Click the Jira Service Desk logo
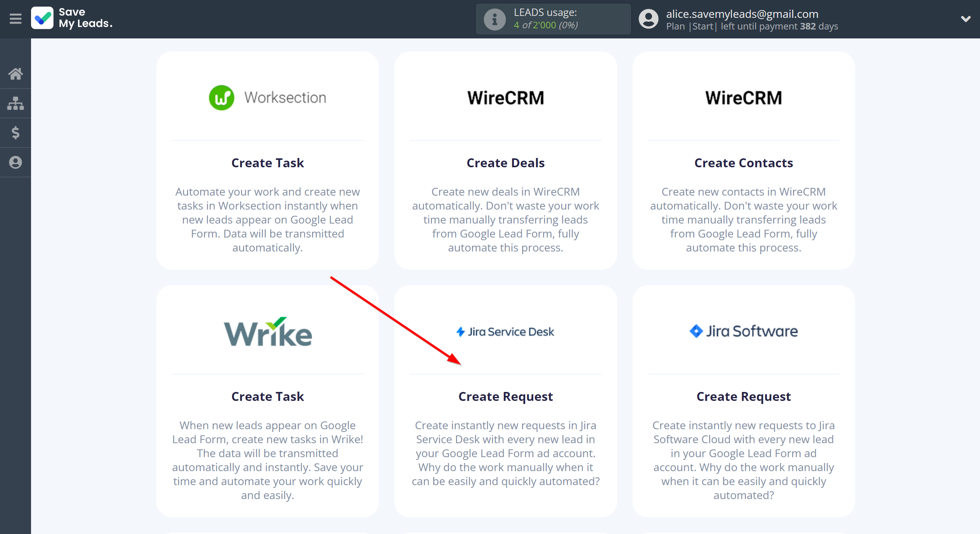Image resolution: width=980 pixels, height=534 pixels. click(505, 332)
